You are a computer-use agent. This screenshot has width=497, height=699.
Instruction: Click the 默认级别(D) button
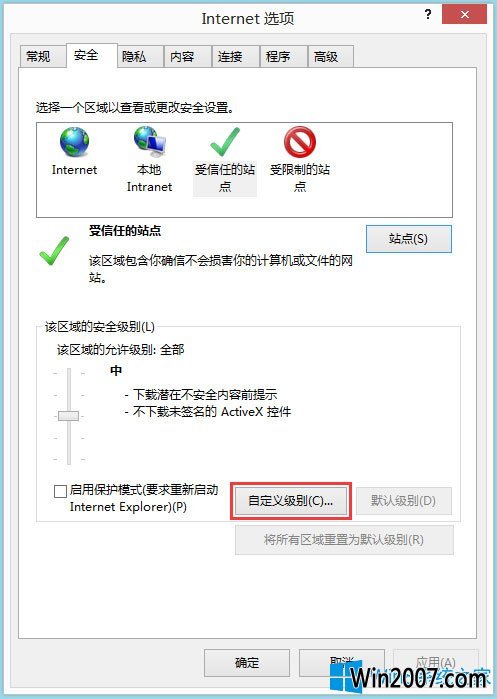(x=404, y=501)
